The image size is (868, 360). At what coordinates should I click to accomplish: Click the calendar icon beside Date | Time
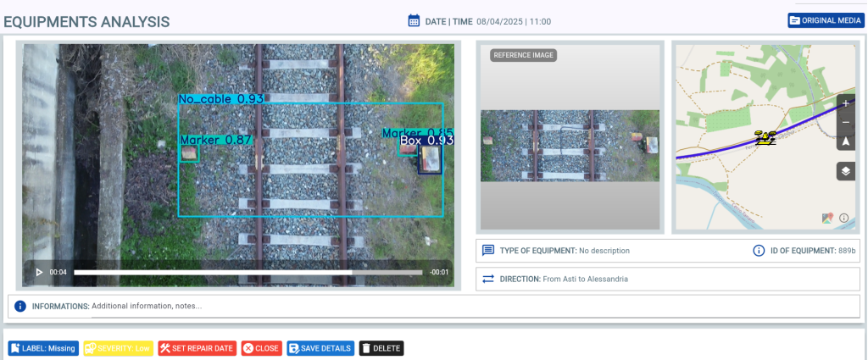(x=415, y=20)
